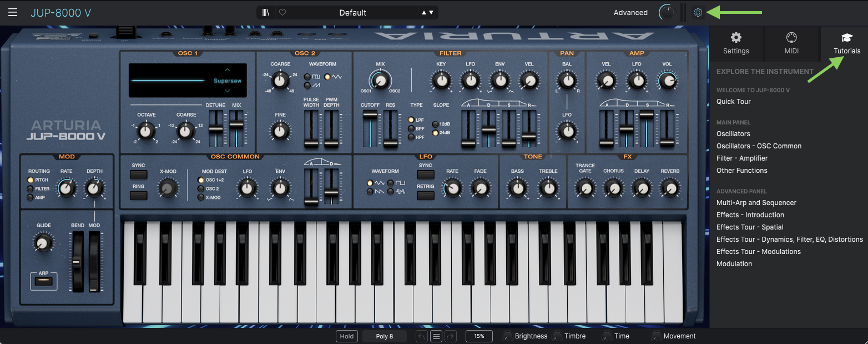The height and width of the screenshot is (344, 868).
Task: Click the Settings gear icon in side panel
Action: click(736, 38)
